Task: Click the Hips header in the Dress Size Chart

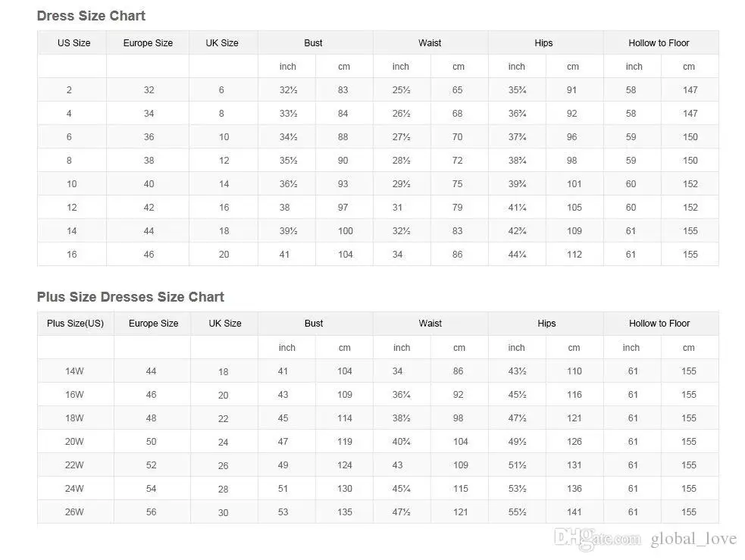Action: 543,42
